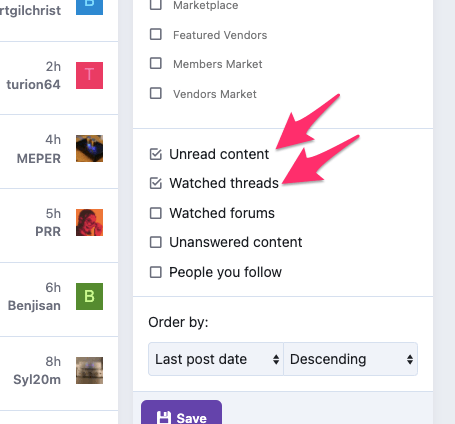Save the filter settings
The image size is (455, 424).
click(x=181, y=413)
